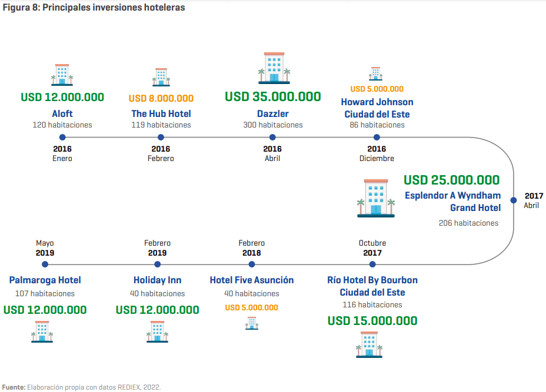Image resolution: width=546 pixels, height=392 pixels.
Task: Select the Esplendor Wyndham hotel building icon
Action: 376,198
